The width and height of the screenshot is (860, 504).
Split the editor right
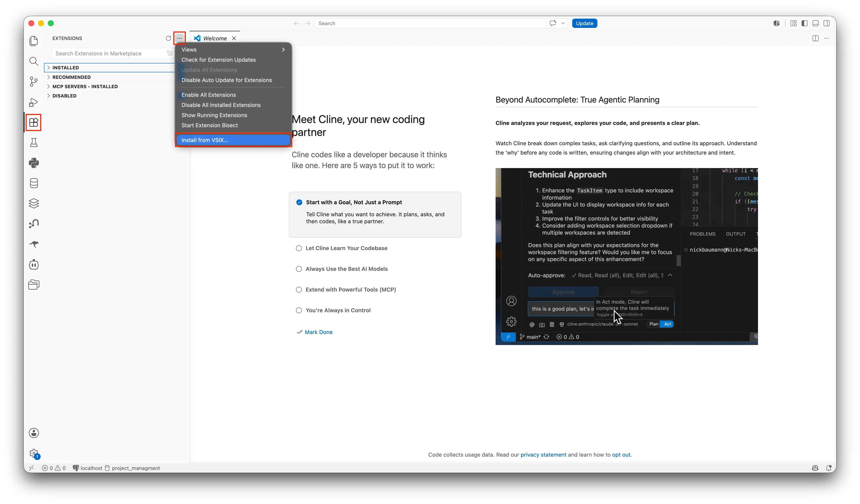click(x=815, y=38)
